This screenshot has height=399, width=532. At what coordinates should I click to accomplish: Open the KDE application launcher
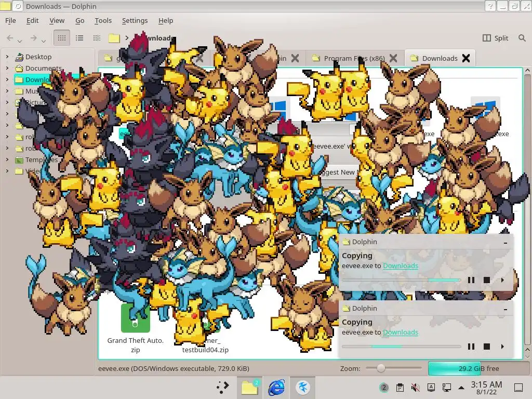tap(222, 387)
